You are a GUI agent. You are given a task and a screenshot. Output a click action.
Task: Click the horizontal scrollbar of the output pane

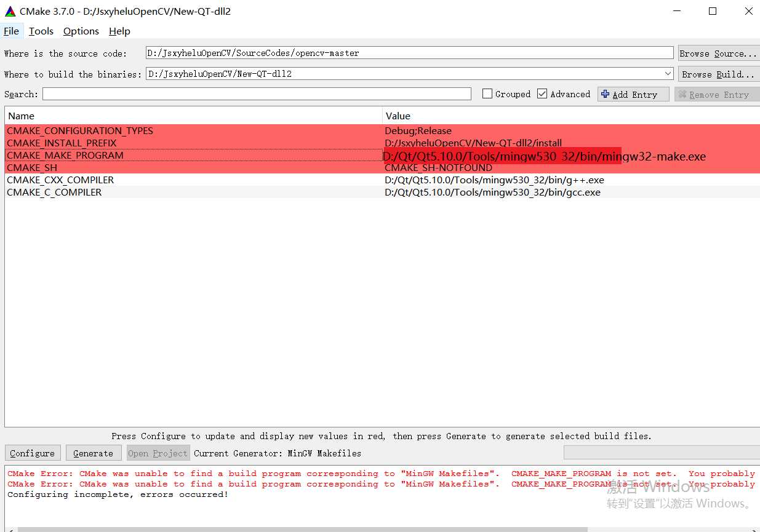pyautogui.click(x=302, y=529)
